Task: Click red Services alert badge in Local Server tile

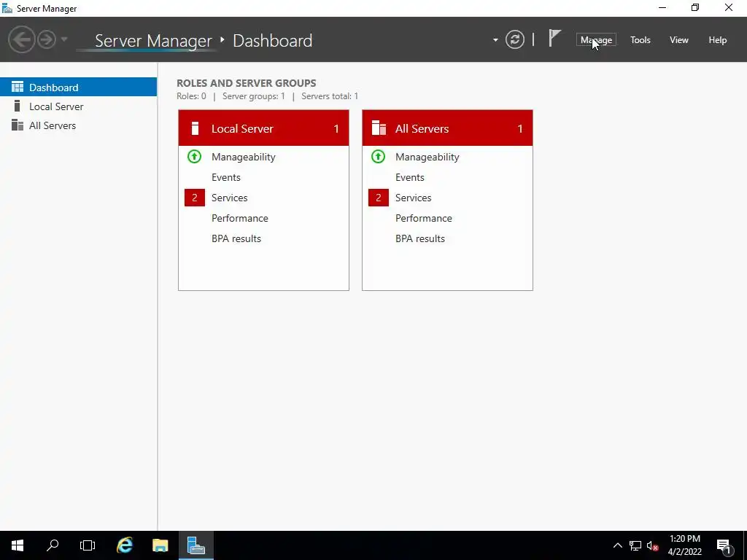Action: pos(194,198)
